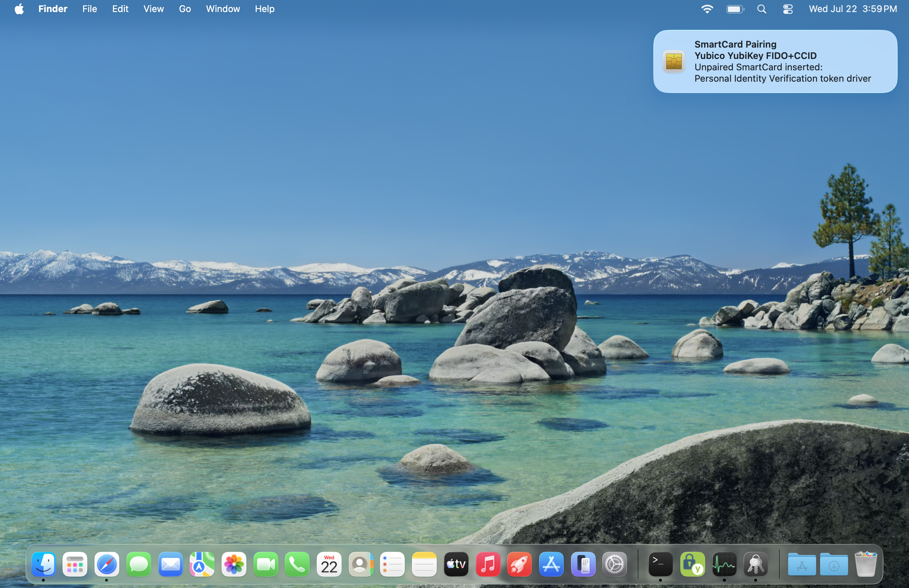The width and height of the screenshot is (909, 588).
Task: Open the Window menu
Action: (x=223, y=9)
